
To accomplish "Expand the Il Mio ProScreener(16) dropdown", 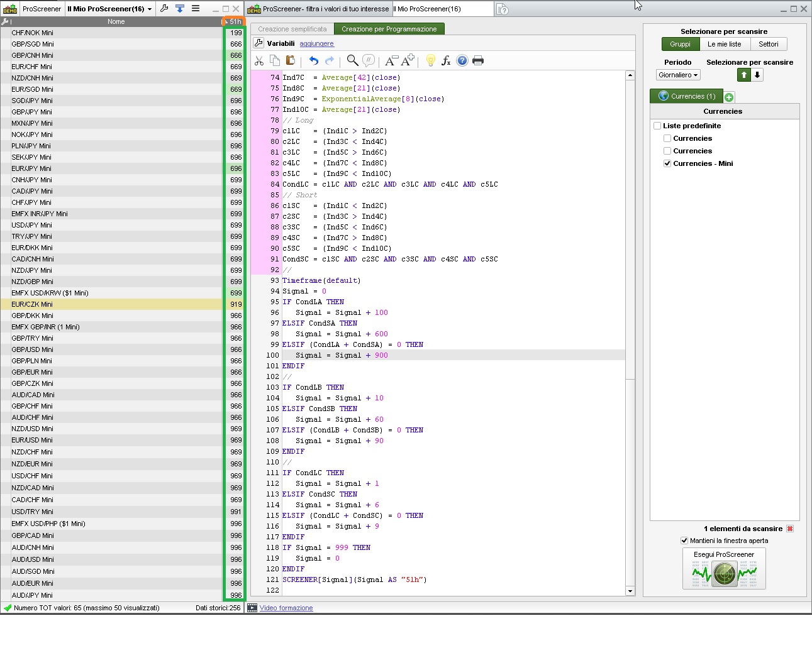I will [109, 9].
